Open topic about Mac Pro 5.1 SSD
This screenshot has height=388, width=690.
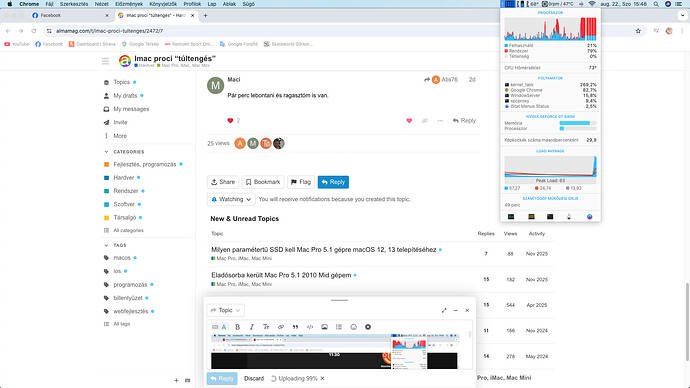[323, 249]
